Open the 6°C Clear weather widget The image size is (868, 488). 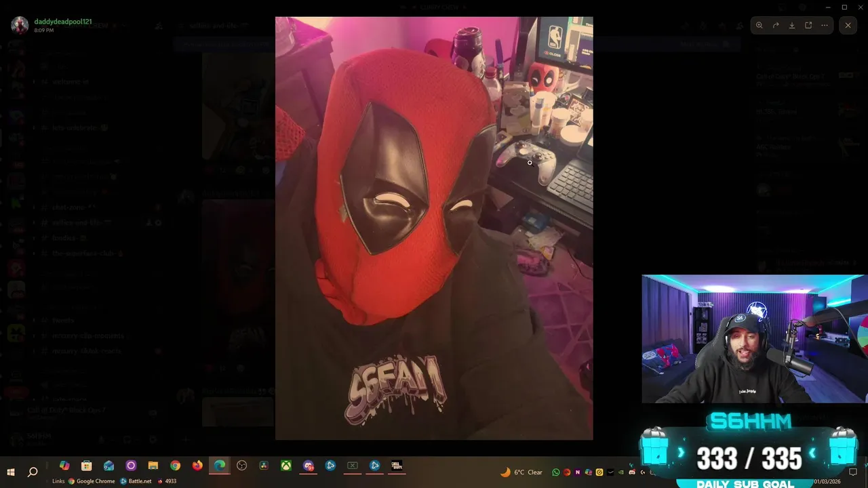point(521,472)
